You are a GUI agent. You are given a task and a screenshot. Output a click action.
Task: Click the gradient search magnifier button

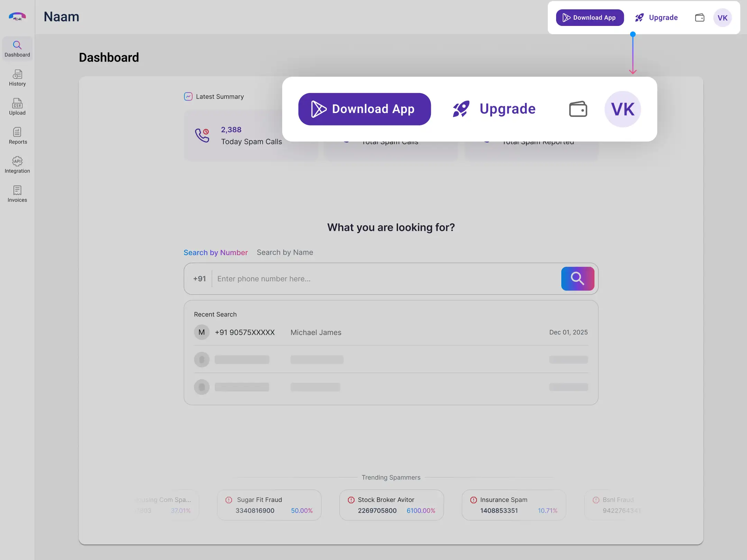(x=578, y=279)
